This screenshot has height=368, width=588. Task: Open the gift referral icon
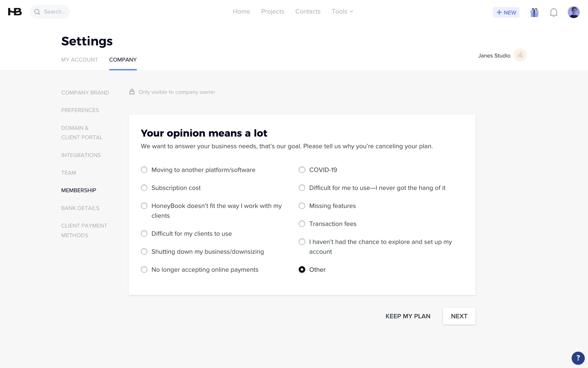(534, 12)
